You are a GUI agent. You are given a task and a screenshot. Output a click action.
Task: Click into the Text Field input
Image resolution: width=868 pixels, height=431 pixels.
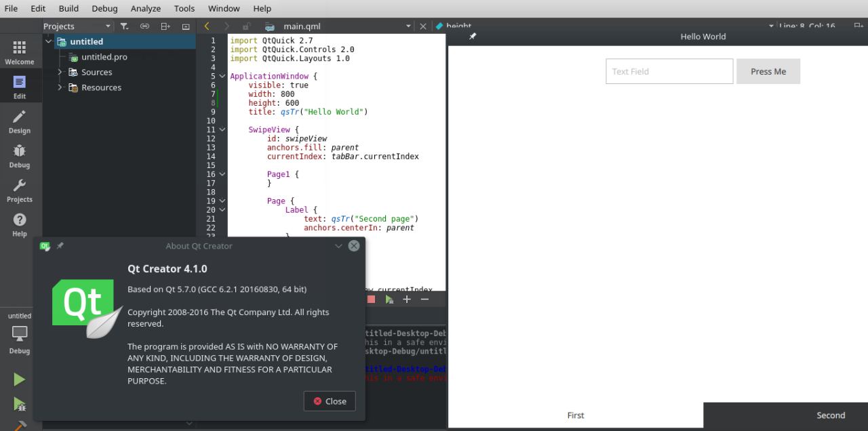[669, 71]
